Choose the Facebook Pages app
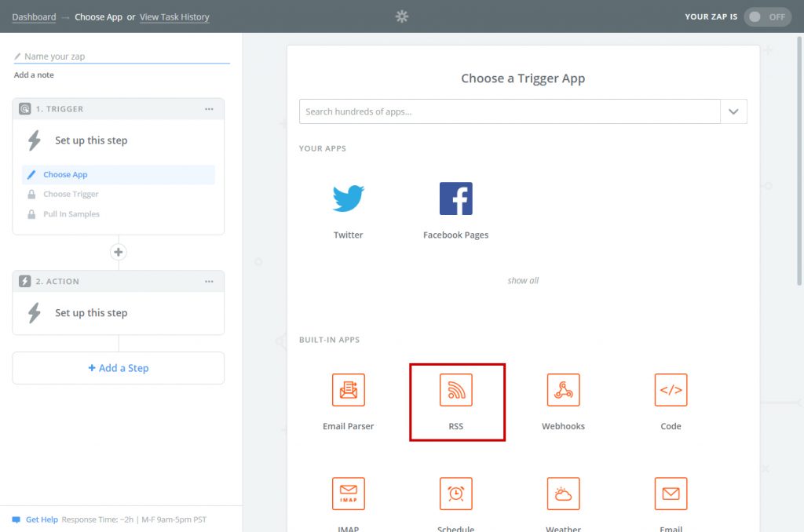 pyautogui.click(x=455, y=199)
